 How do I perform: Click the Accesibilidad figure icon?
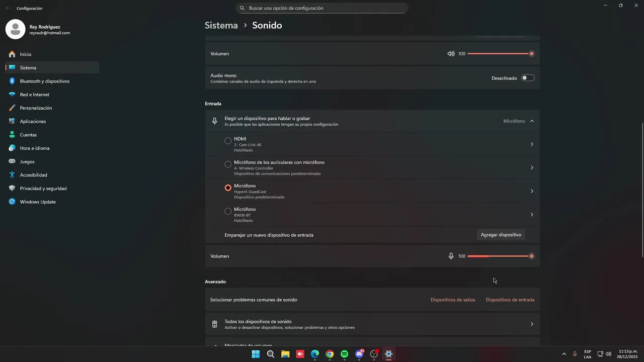[12, 175]
